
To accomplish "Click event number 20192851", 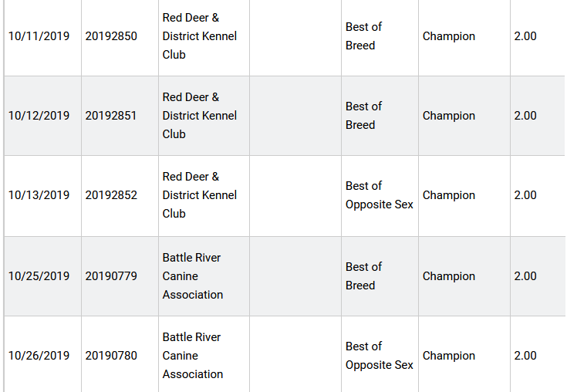I will [110, 116].
